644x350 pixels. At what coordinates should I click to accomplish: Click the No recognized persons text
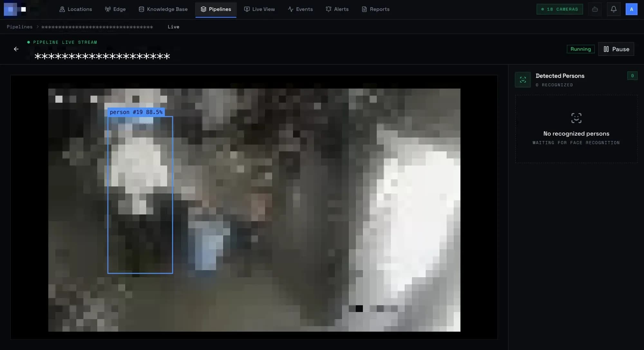tap(576, 134)
